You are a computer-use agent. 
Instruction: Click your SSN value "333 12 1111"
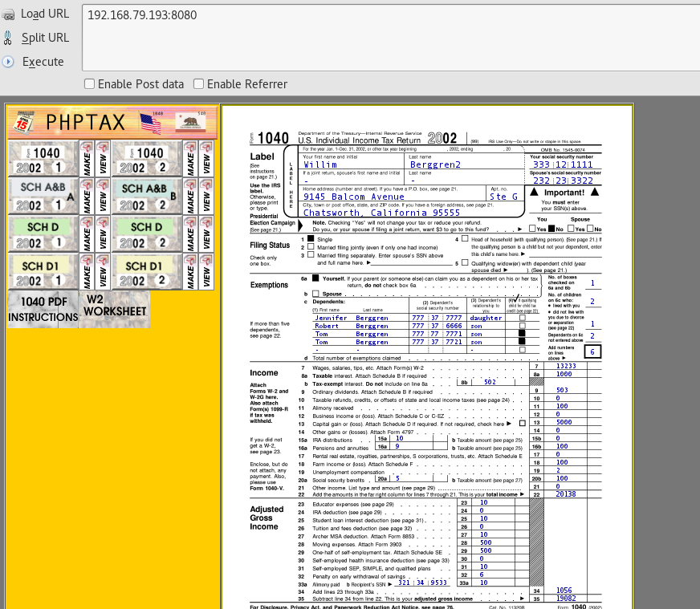[563, 164]
